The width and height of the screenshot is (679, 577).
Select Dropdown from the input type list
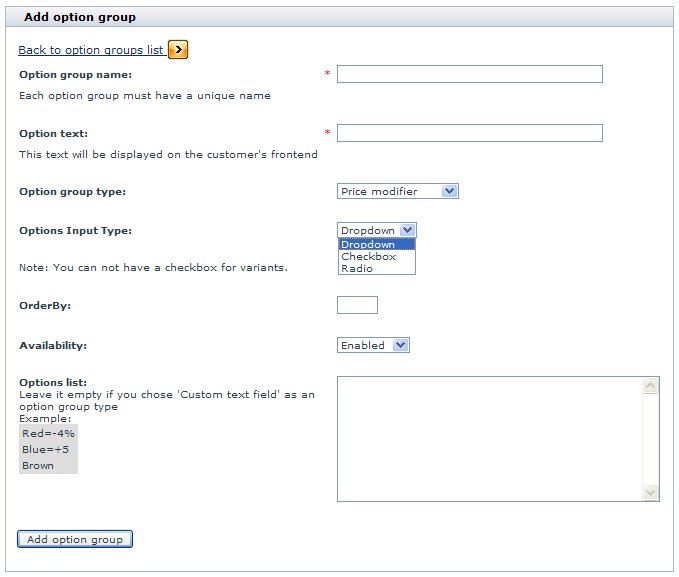coord(376,245)
